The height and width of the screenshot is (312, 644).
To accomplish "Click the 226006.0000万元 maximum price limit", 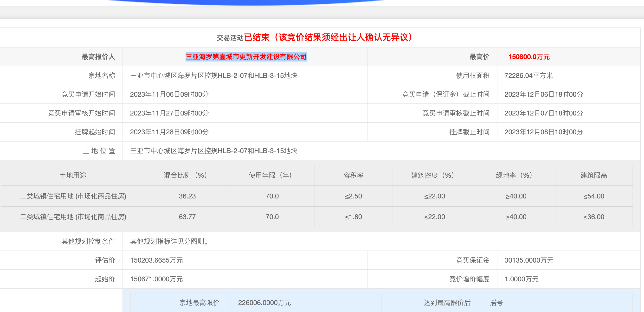I will pos(264,303).
